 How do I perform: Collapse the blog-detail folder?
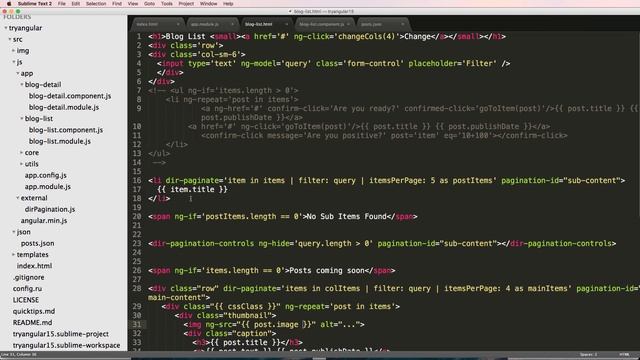point(22,84)
